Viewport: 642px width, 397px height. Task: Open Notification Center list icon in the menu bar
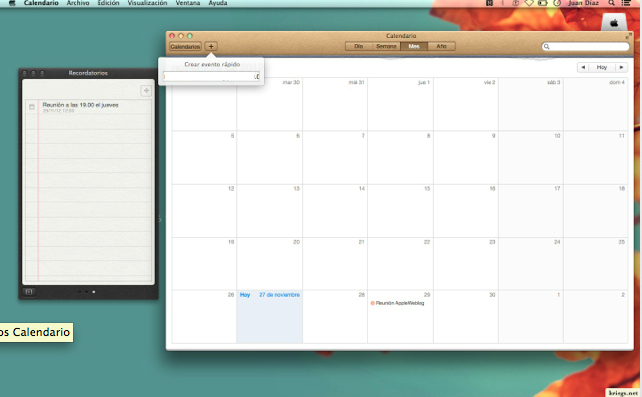[x=626, y=3]
